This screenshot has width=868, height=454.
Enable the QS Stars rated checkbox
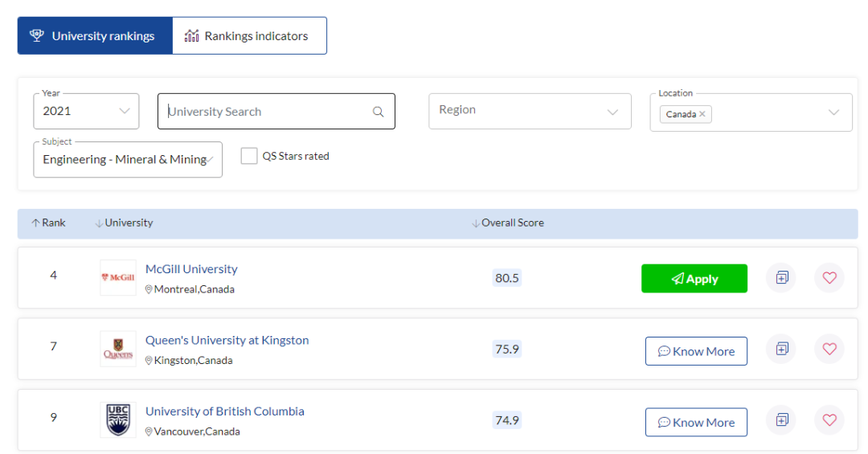[x=249, y=156]
